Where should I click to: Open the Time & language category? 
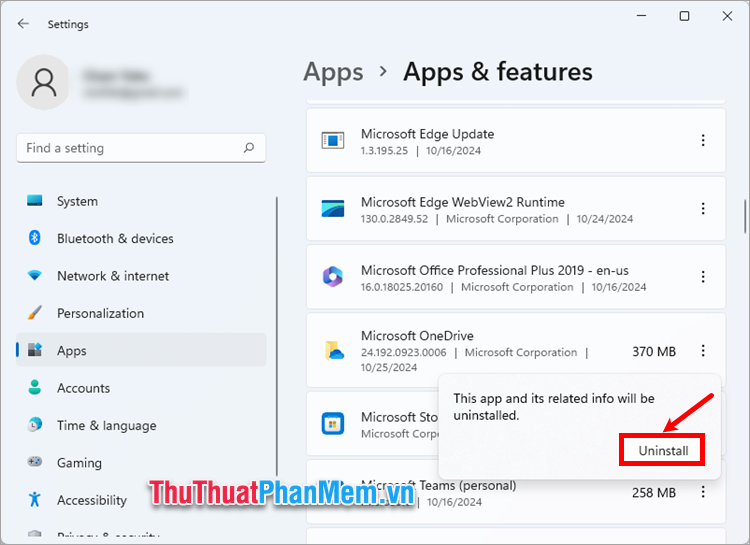click(x=141, y=425)
